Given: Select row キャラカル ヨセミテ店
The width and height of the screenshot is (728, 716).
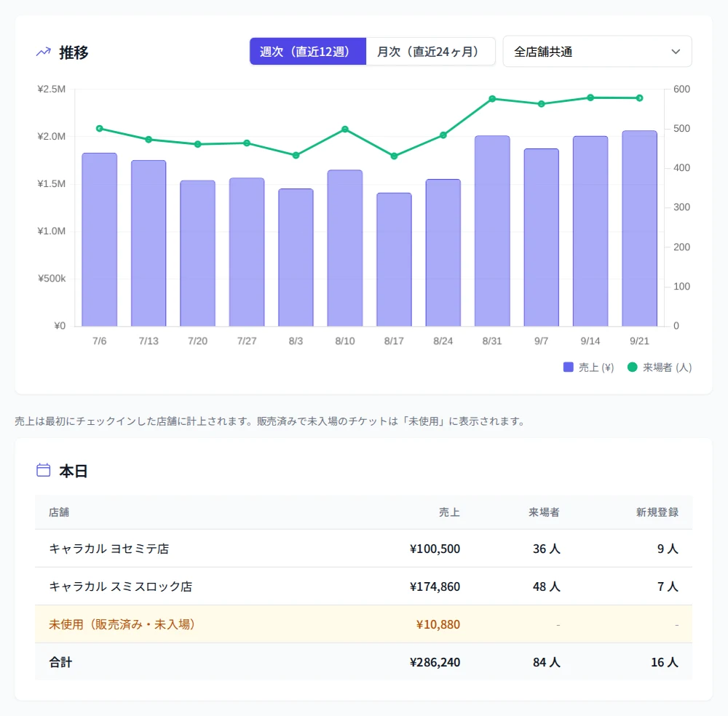Looking at the screenshot, I should point(363,549).
